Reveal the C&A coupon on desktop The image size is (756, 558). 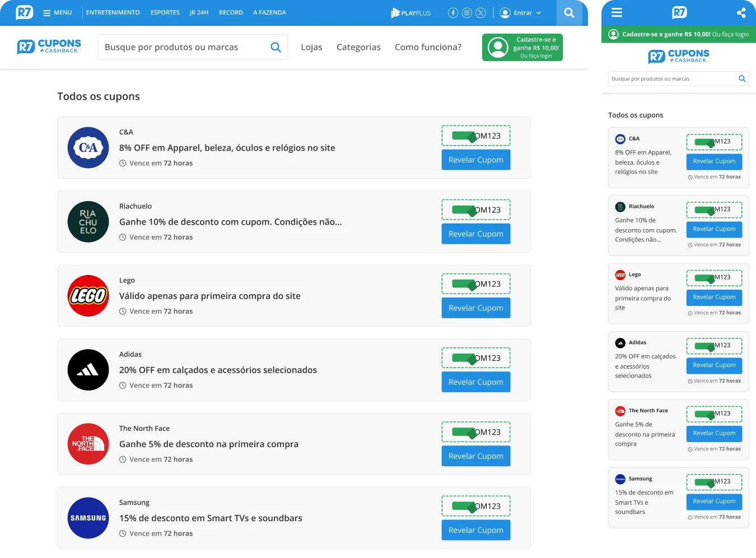click(476, 160)
